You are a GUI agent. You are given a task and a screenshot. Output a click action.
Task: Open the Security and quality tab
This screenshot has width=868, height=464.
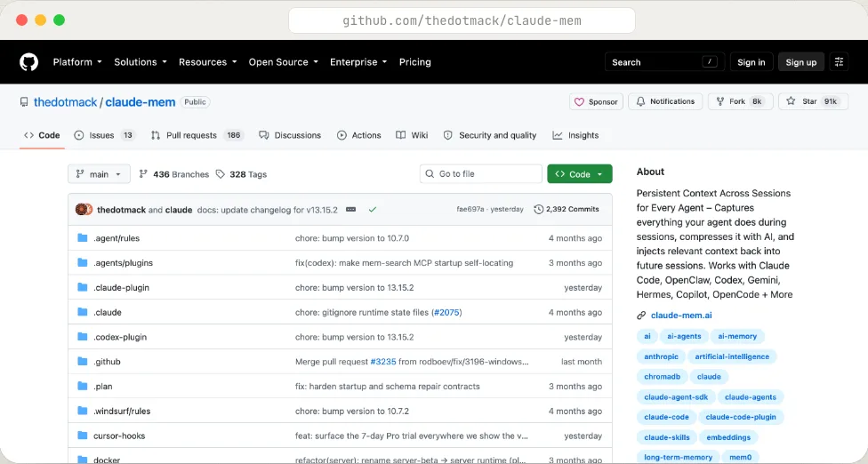coord(490,135)
